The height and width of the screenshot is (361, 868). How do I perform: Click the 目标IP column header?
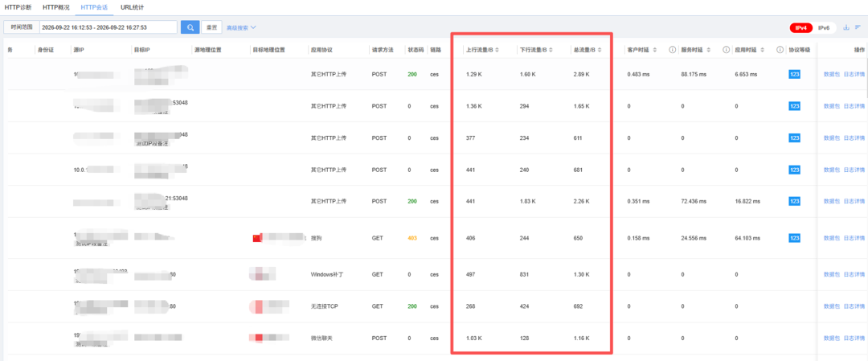point(141,50)
